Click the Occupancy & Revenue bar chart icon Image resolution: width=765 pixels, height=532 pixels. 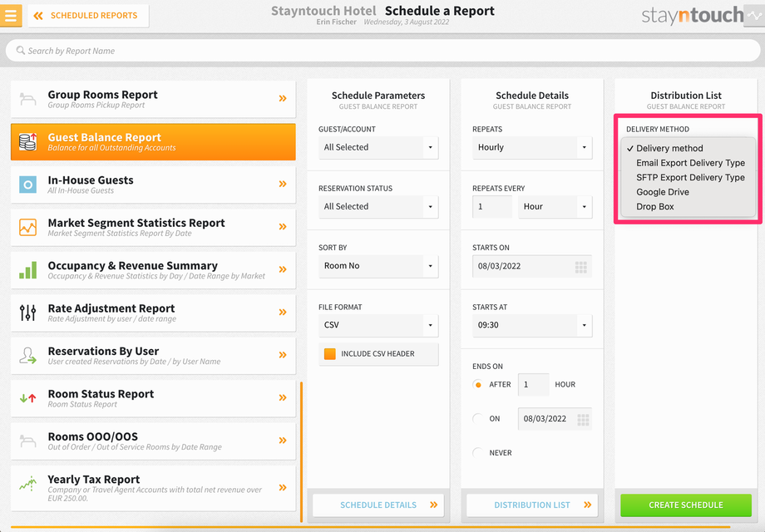point(27,269)
